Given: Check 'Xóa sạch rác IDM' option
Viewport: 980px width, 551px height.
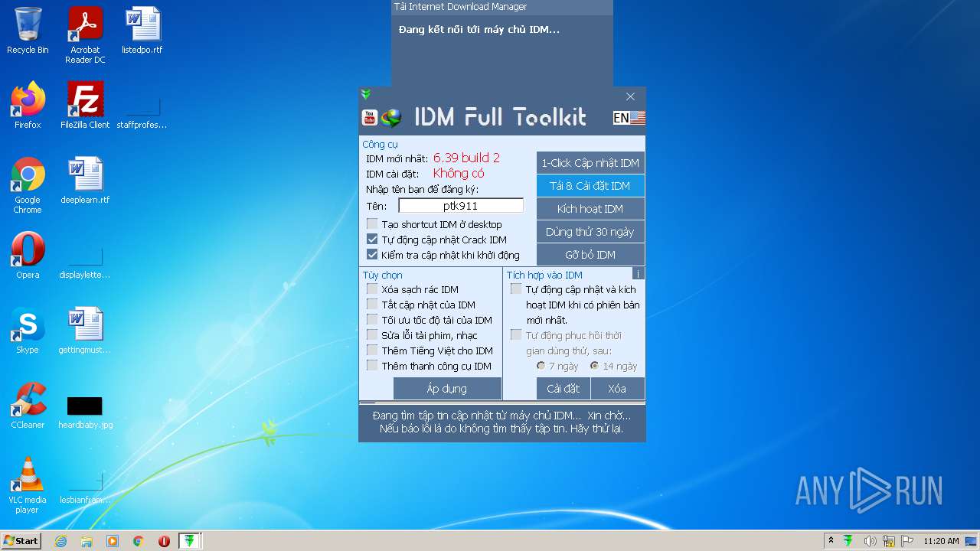Looking at the screenshot, I should point(372,289).
